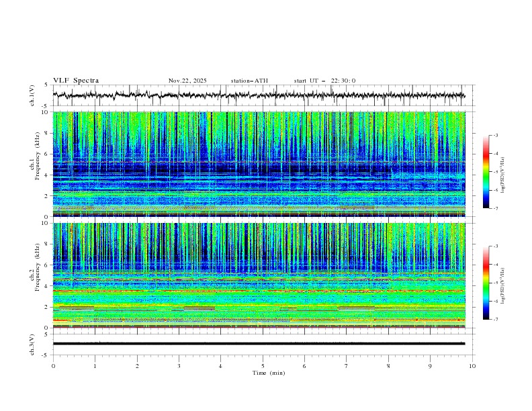Screen dimensions: 532x411
Task: Click inside the ch.1 frequency spectrogram
Action: point(262,165)
